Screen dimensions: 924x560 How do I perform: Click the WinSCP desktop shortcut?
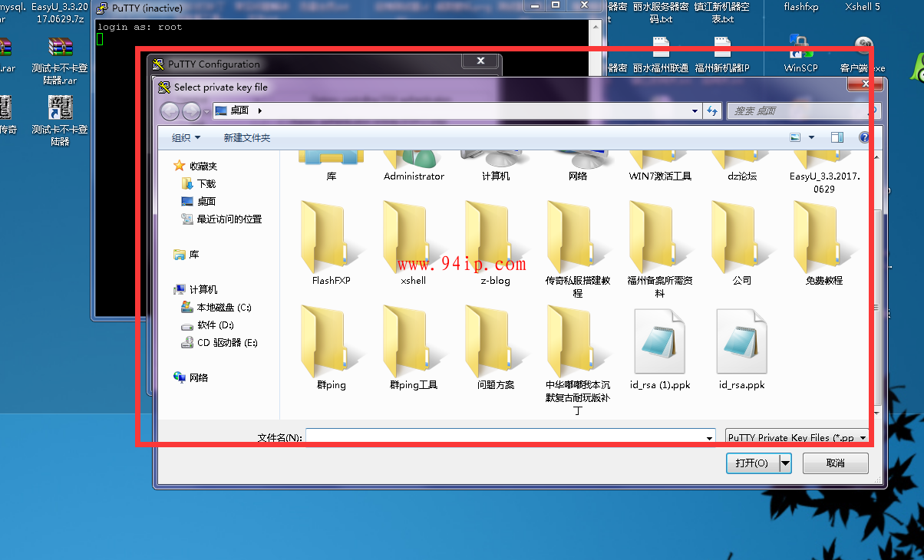(x=800, y=54)
